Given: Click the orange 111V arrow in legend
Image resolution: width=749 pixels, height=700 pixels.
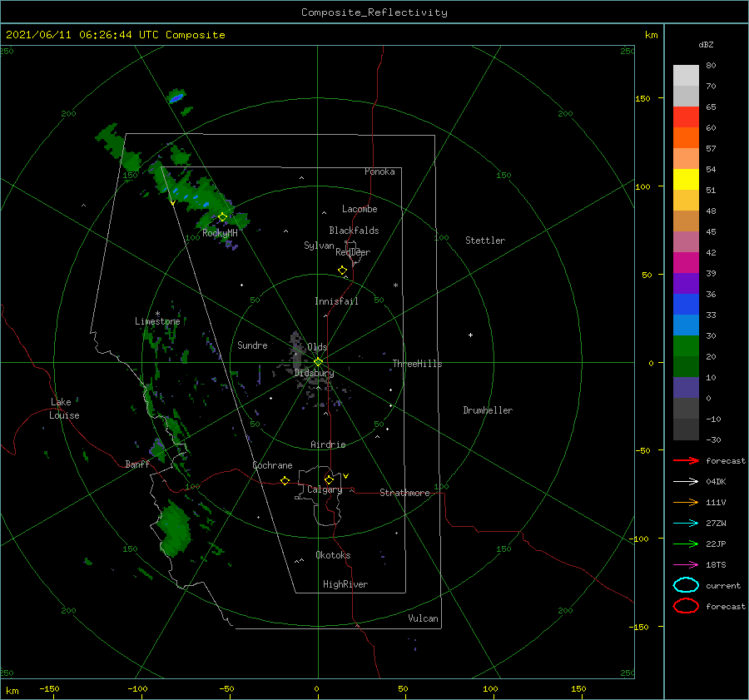Looking at the screenshot, I should [686, 502].
